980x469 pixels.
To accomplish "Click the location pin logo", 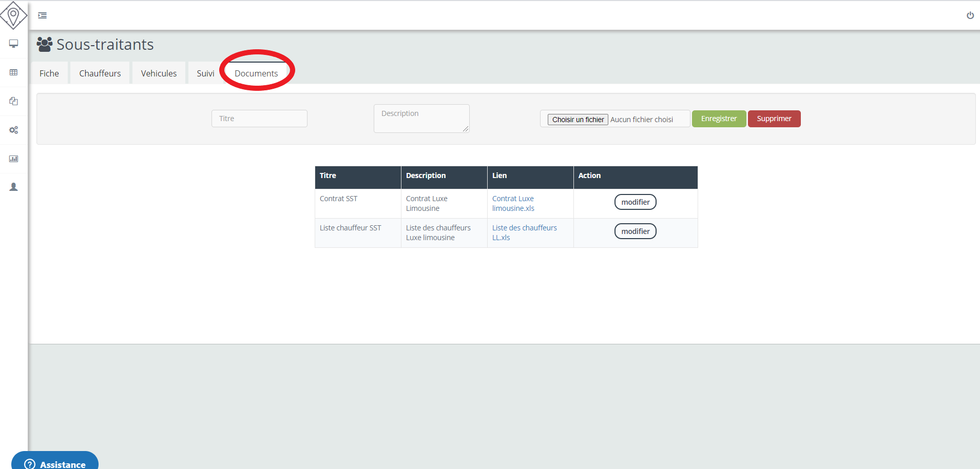I will [13, 15].
